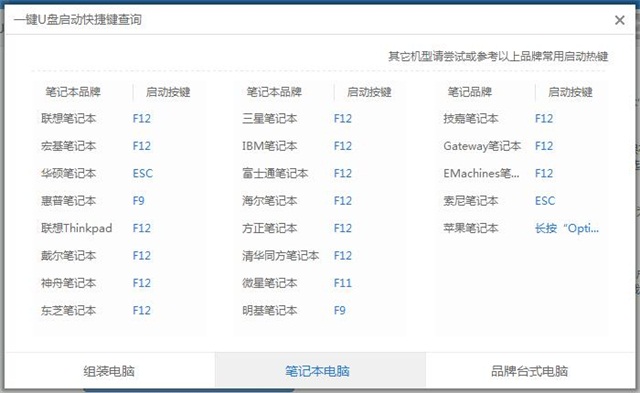Select the 明基笔记本 entry
Viewport: 640px width, 393px height.
[x=269, y=310]
